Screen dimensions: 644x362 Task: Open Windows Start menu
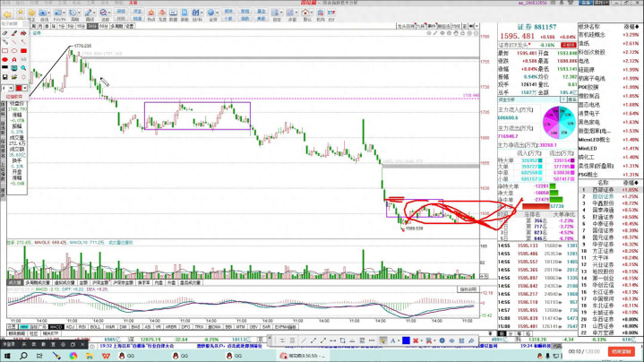pyautogui.click(x=7, y=356)
